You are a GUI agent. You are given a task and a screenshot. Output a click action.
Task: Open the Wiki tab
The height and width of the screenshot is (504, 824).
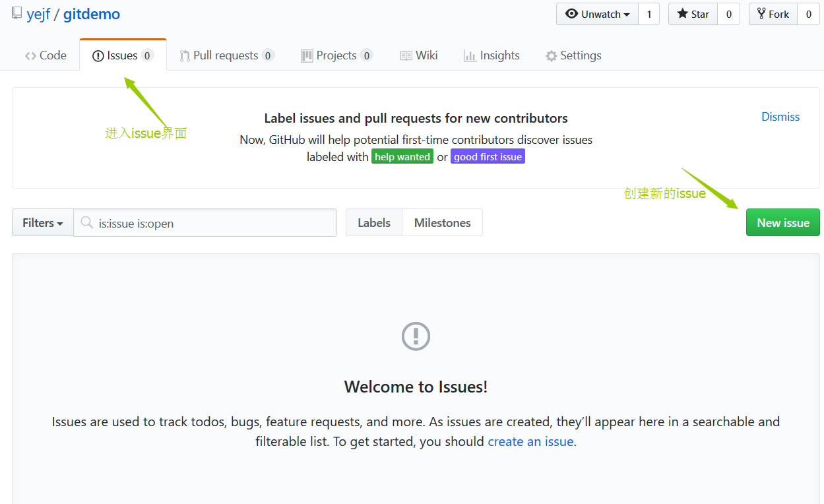[x=419, y=55]
